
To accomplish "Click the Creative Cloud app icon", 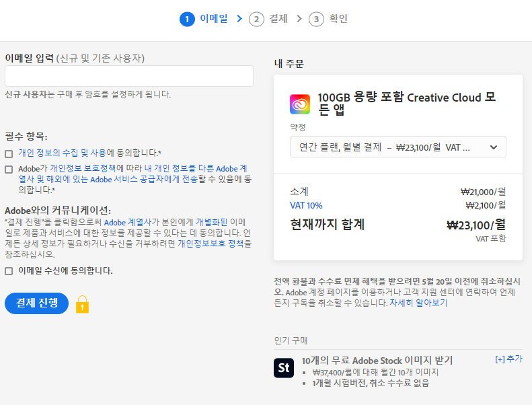I will [299, 104].
